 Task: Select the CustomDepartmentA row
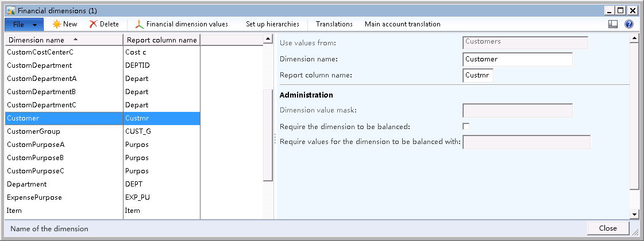(103, 79)
